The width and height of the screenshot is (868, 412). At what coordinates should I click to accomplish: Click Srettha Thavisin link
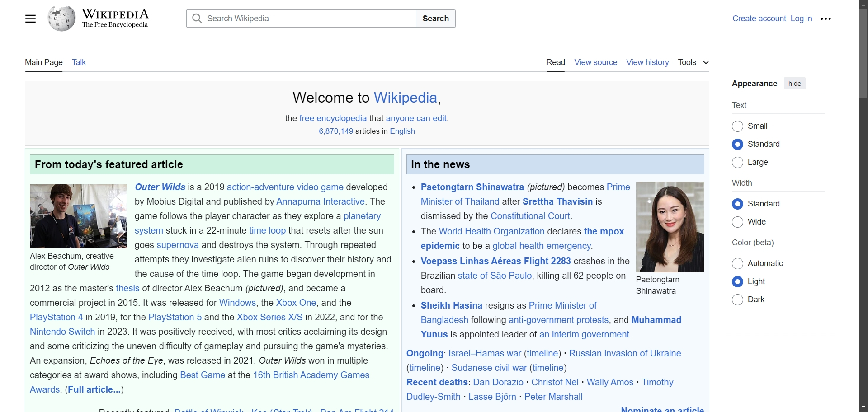pyautogui.click(x=557, y=201)
